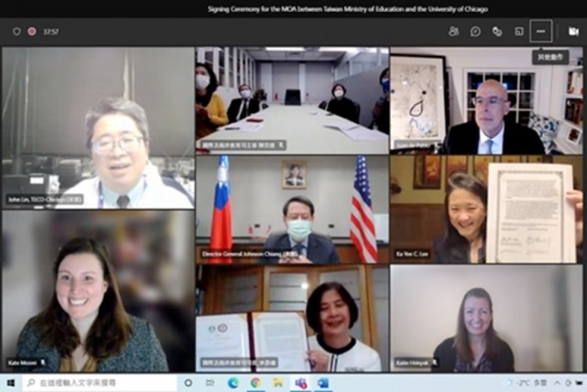Click the Kate Moore name label
Image resolution: width=587 pixels, height=392 pixels.
[26, 363]
